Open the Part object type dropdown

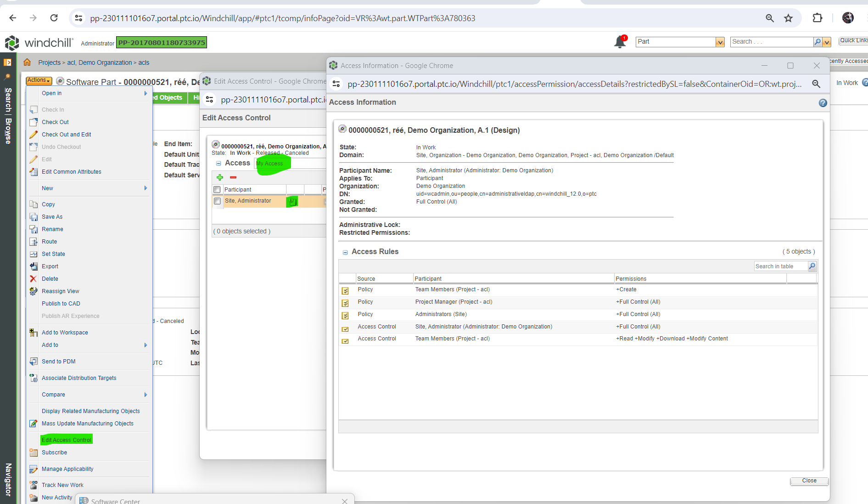[720, 42]
